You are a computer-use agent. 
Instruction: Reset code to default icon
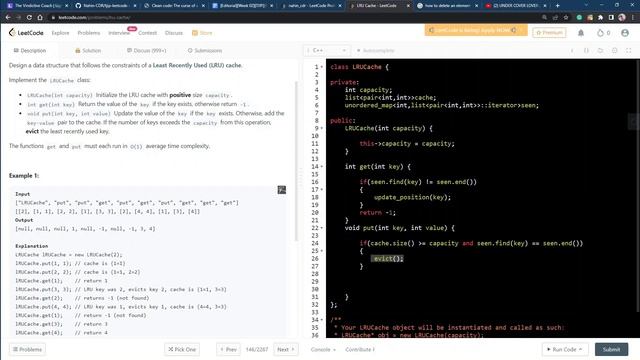(x=600, y=51)
